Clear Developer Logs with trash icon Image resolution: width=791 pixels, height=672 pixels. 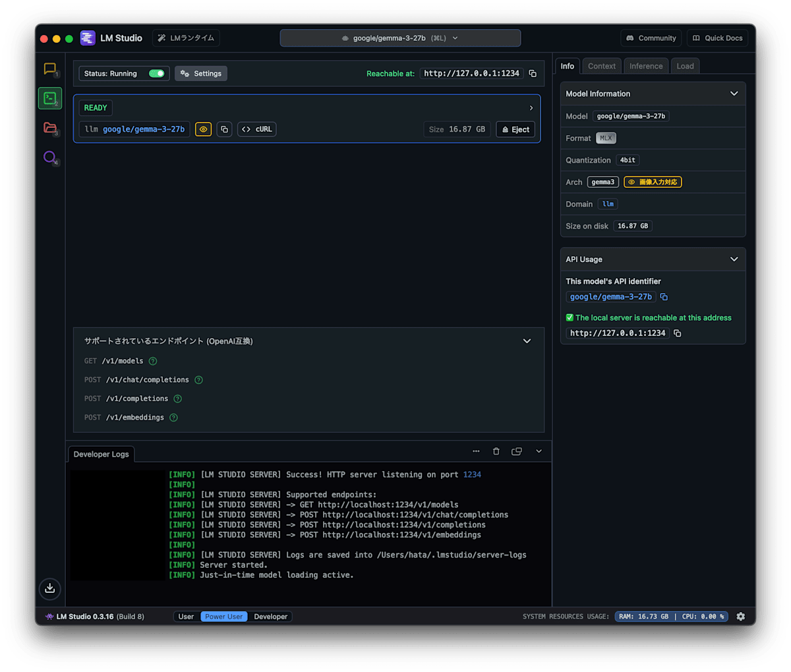click(x=496, y=451)
